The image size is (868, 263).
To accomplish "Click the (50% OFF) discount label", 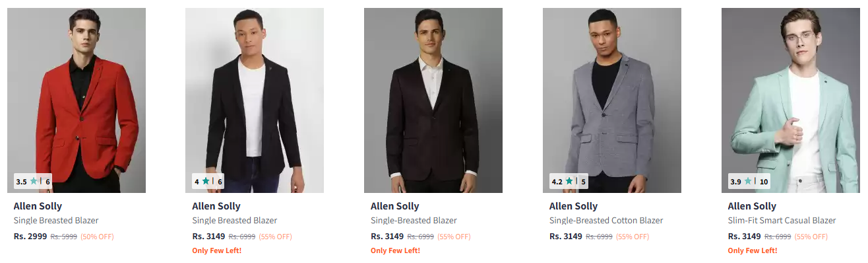I will tap(97, 237).
